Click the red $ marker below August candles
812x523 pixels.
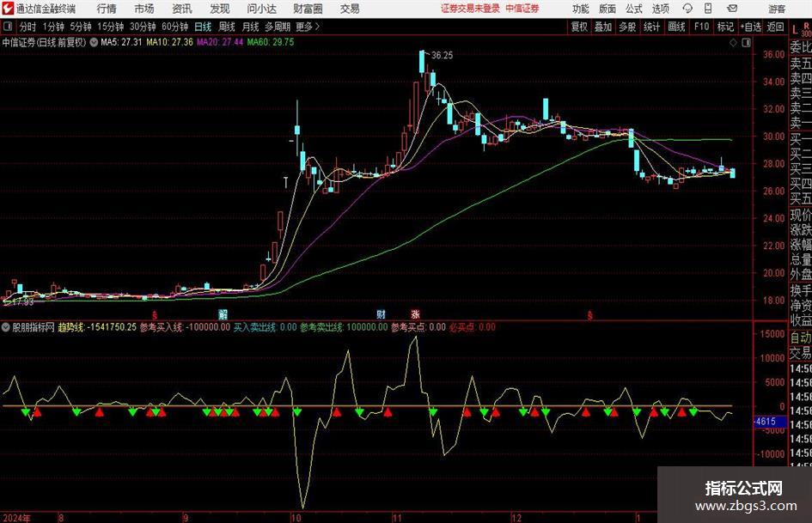tap(155, 315)
